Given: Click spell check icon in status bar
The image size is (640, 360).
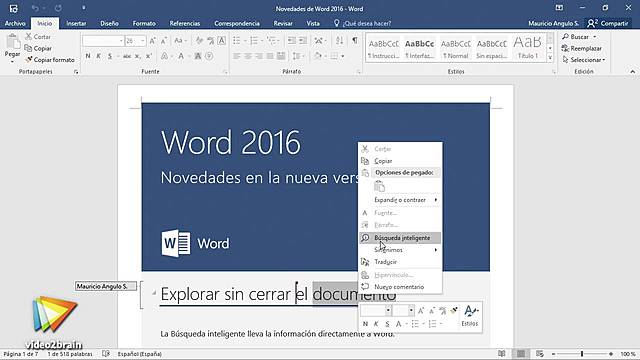Looking at the screenshot, I should click(x=106, y=353).
